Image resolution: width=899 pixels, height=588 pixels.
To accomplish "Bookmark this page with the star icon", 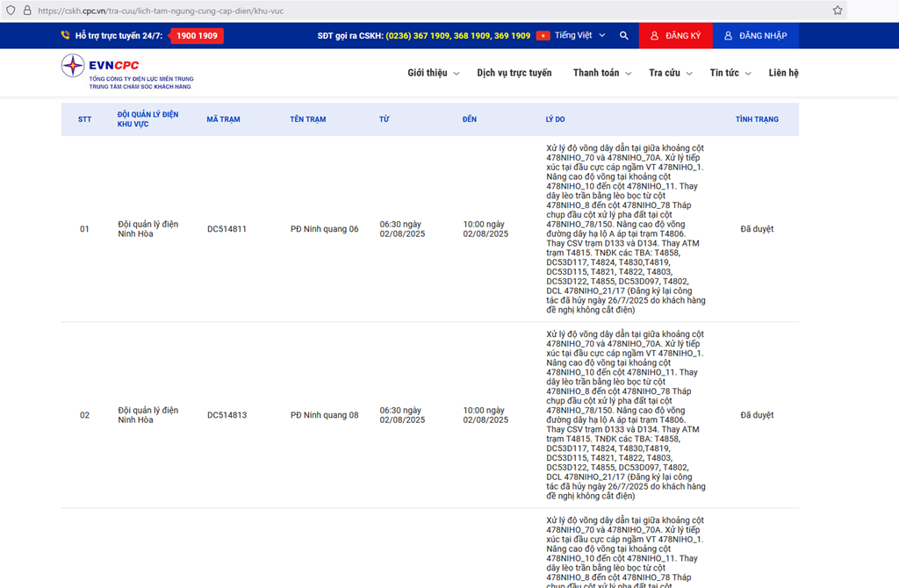I will [x=838, y=11].
